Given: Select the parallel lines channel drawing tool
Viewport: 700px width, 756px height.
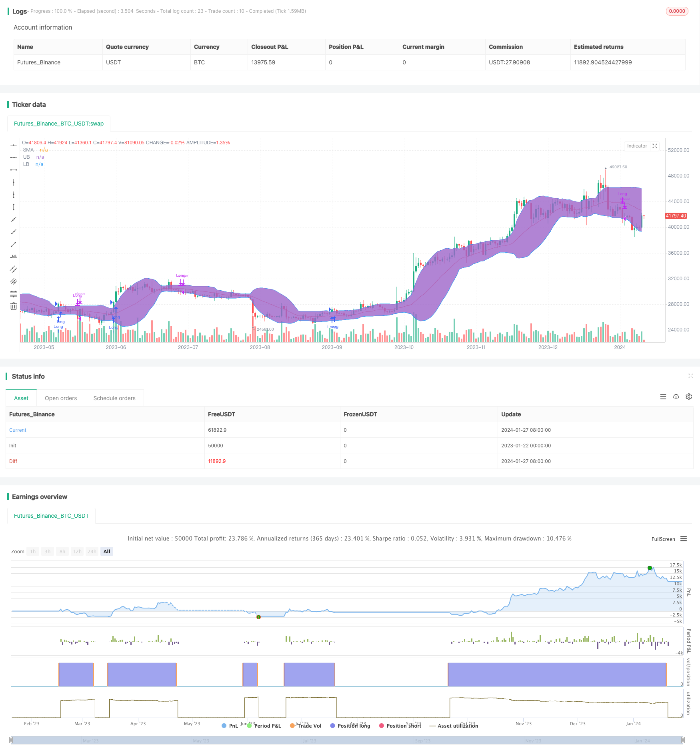Looking at the screenshot, I should click(x=14, y=269).
